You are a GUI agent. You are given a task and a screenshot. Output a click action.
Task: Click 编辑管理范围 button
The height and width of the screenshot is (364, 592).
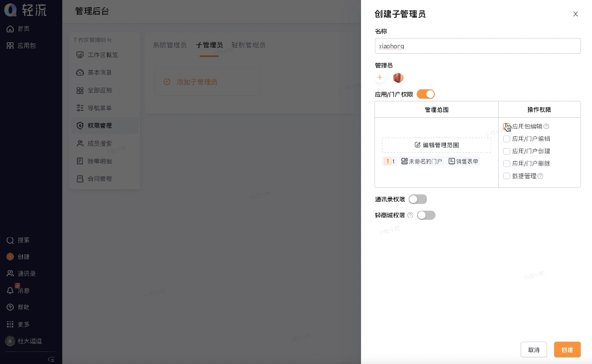(x=436, y=145)
